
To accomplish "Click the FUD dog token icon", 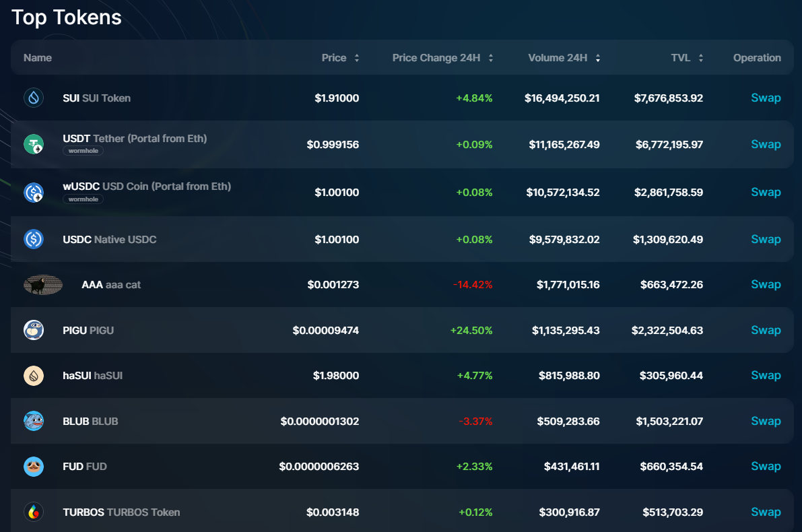I will (x=34, y=467).
